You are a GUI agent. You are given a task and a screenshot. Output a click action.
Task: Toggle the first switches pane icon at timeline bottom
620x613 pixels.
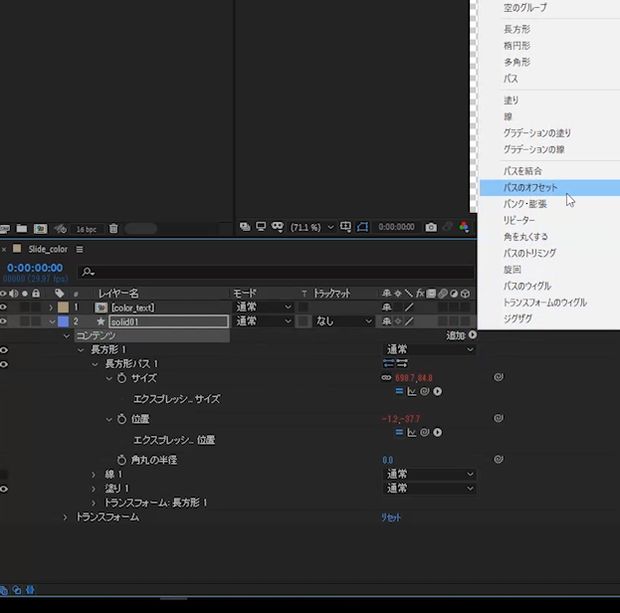[4, 591]
